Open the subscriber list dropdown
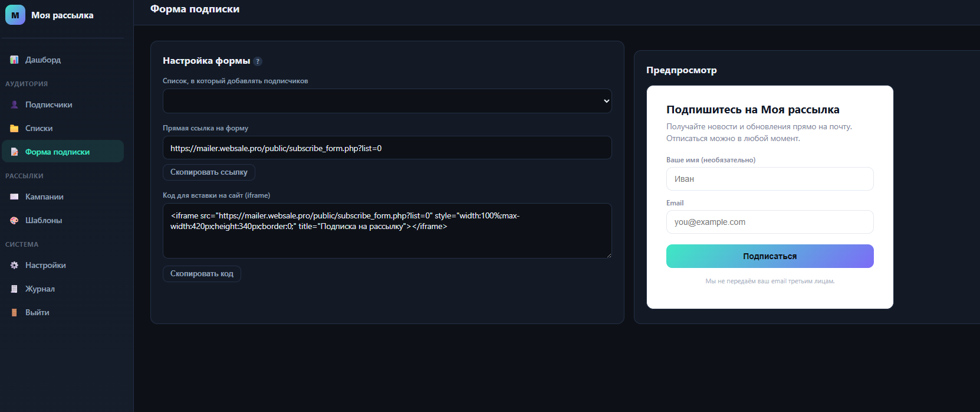The image size is (980, 412). pyautogui.click(x=387, y=101)
